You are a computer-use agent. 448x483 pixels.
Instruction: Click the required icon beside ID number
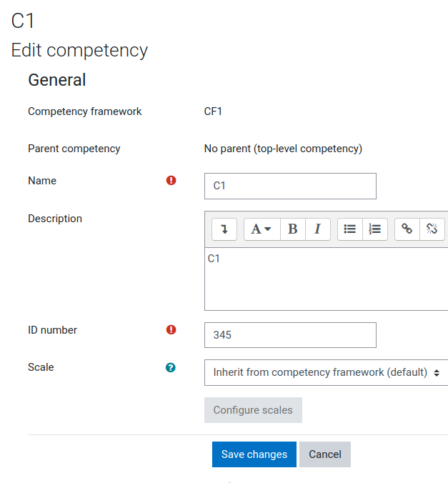(x=171, y=329)
